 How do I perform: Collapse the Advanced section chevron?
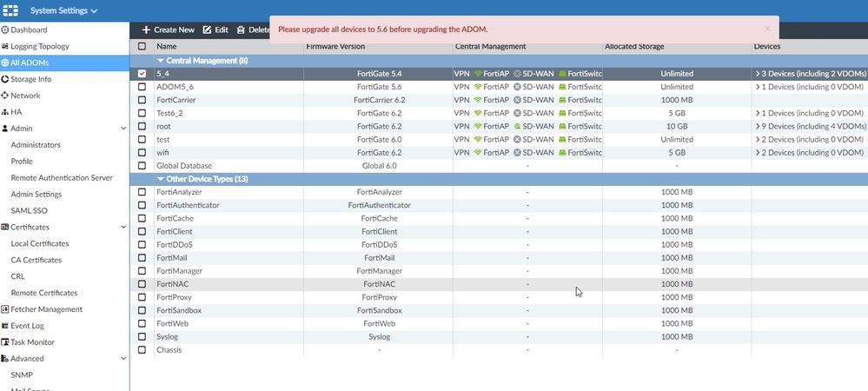[123, 358]
